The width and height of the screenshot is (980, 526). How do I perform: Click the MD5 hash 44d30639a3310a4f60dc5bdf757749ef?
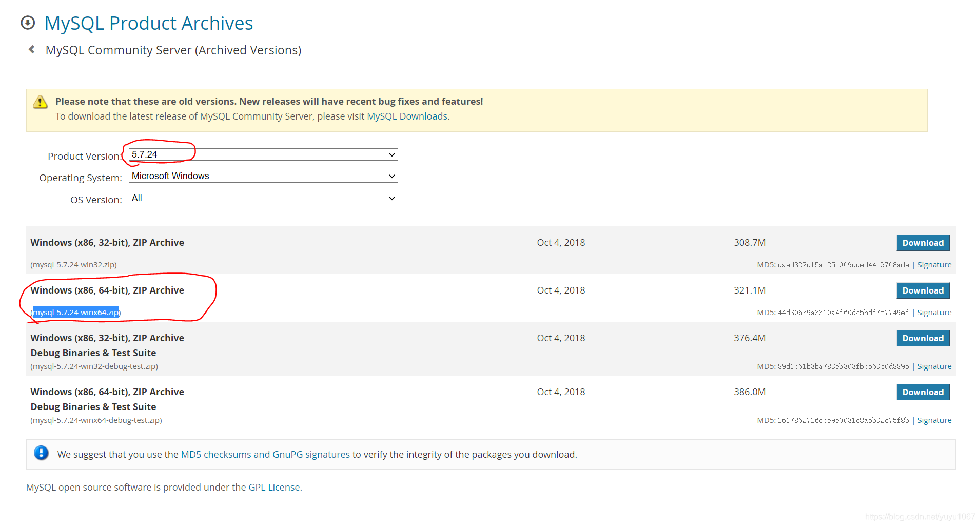coord(843,313)
